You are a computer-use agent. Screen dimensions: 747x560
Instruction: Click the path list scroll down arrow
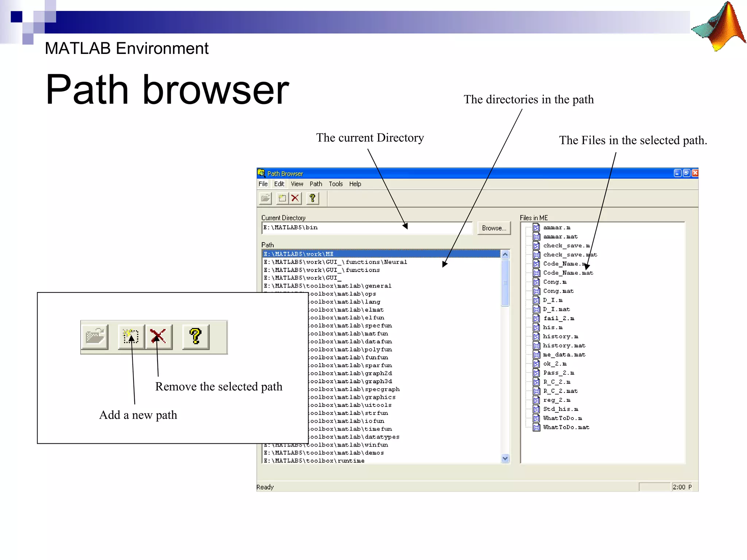pyautogui.click(x=505, y=459)
